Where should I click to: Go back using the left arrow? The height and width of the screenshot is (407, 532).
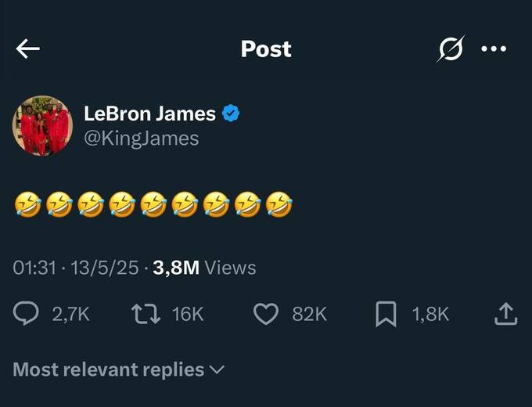(x=27, y=49)
